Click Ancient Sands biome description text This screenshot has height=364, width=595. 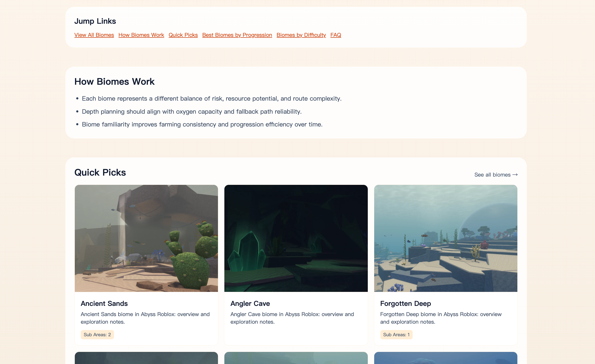click(x=145, y=318)
